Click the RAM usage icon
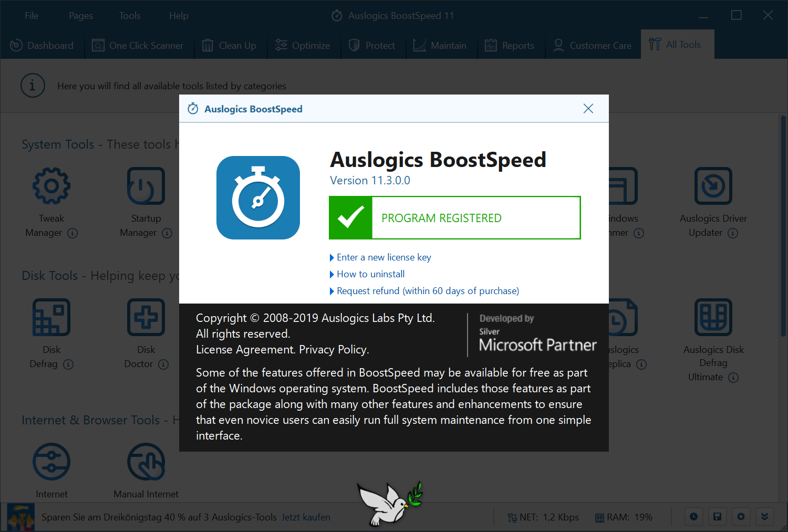 [x=599, y=518]
